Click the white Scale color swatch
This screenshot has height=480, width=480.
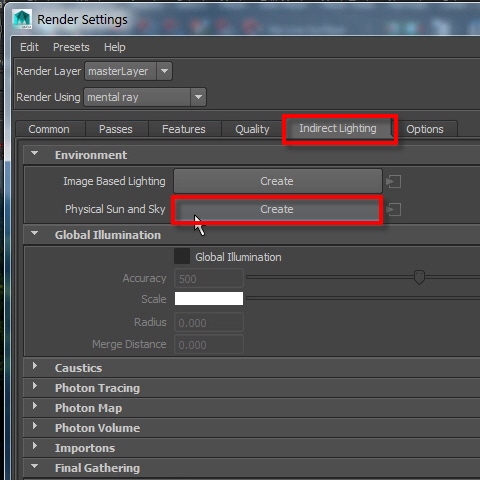[x=209, y=299]
